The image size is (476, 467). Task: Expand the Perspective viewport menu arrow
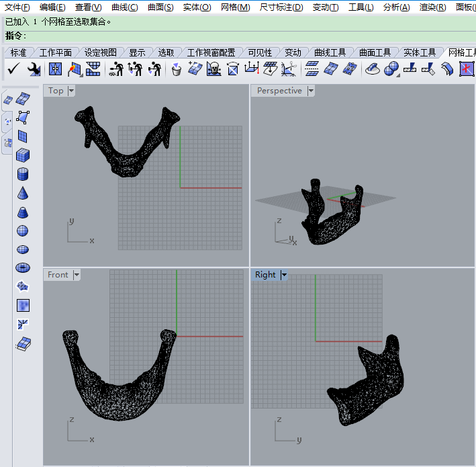point(310,91)
